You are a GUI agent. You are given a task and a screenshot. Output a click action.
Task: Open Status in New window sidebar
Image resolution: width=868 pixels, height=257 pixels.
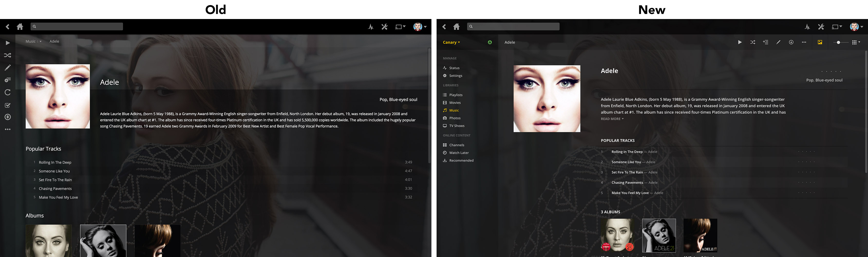coord(451,68)
